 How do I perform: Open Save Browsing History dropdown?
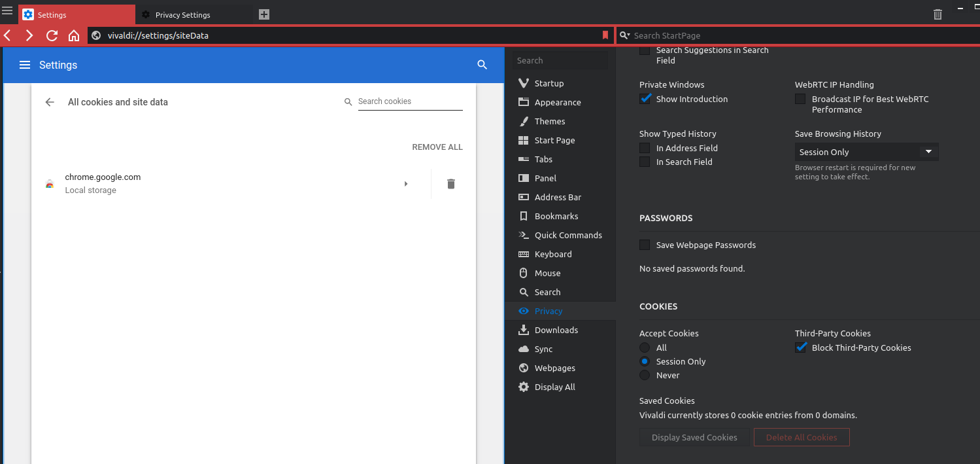pos(867,152)
